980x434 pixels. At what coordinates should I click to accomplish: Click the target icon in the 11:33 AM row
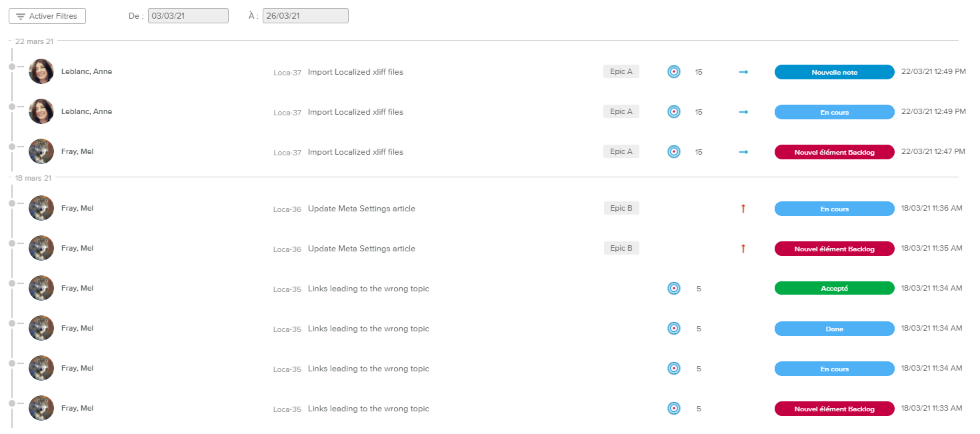pos(674,409)
